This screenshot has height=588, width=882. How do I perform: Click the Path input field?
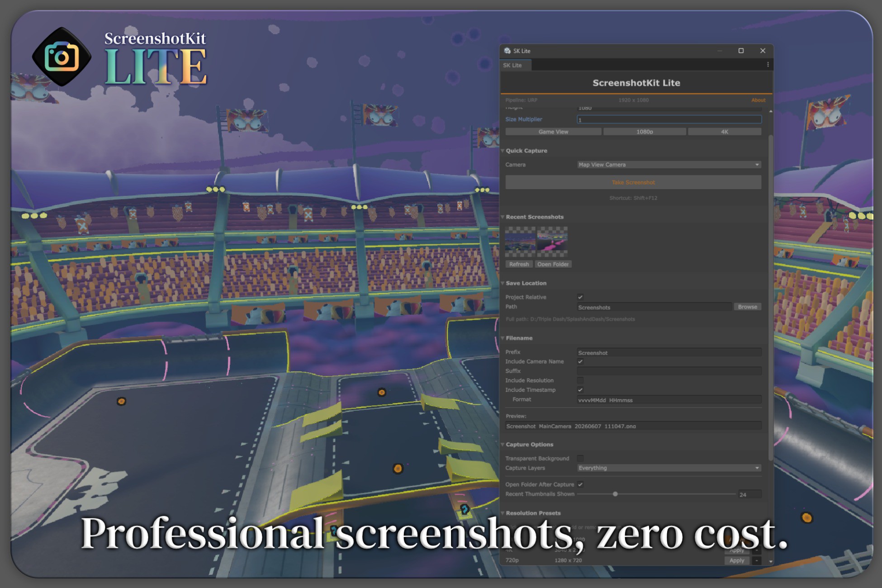pyautogui.click(x=654, y=307)
